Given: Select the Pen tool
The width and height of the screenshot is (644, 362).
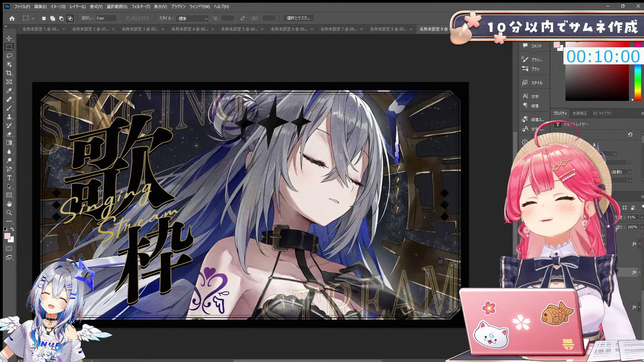Looking at the screenshot, I should coord(9,169).
